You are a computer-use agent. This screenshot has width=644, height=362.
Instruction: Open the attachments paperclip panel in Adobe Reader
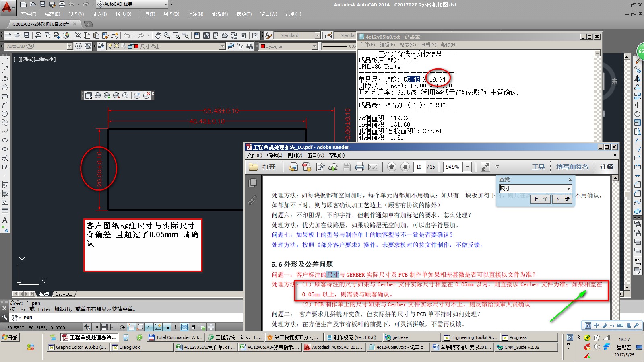coord(252,200)
